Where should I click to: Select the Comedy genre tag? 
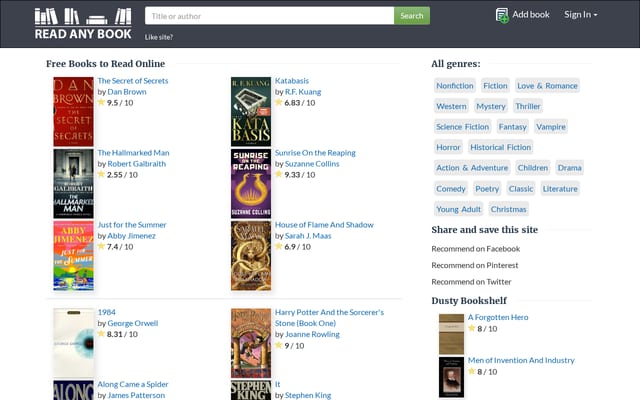coord(451,189)
